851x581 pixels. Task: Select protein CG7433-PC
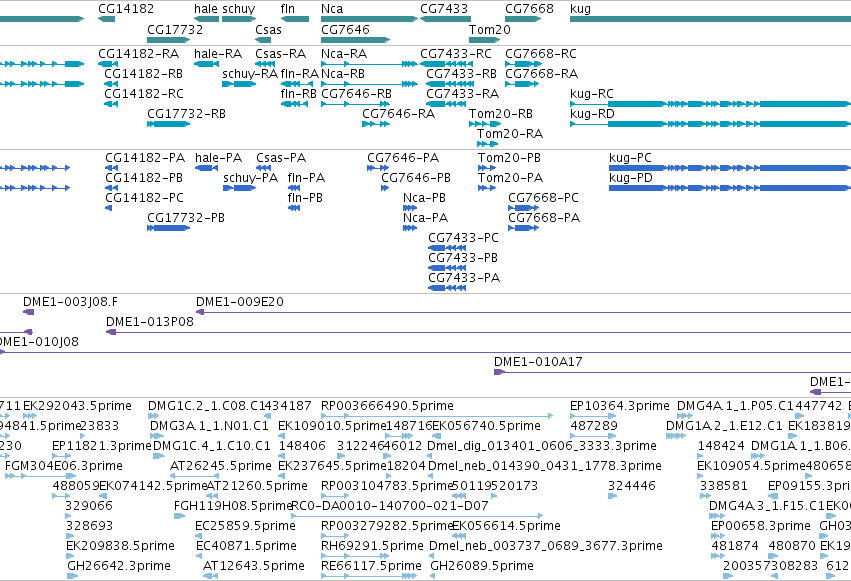pos(463,238)
